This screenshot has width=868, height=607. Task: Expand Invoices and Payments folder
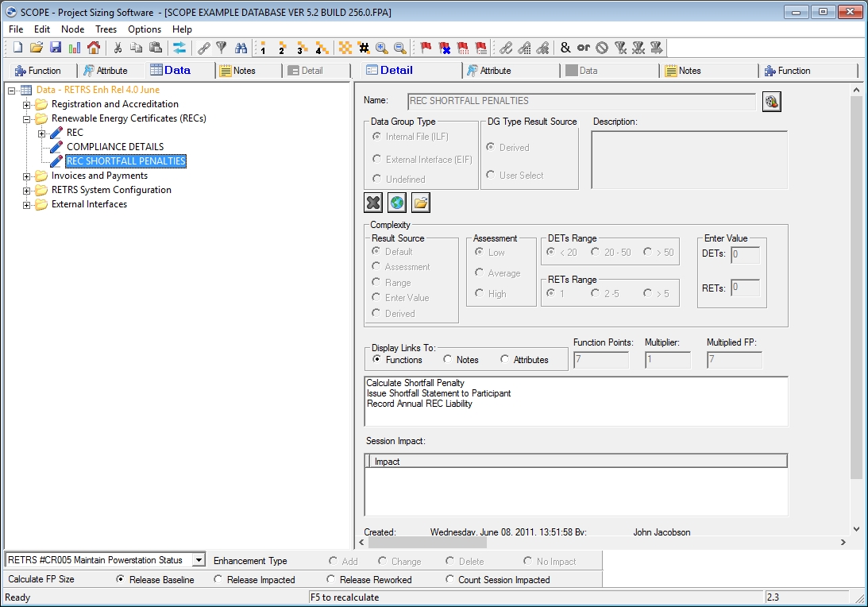point(26,176)
